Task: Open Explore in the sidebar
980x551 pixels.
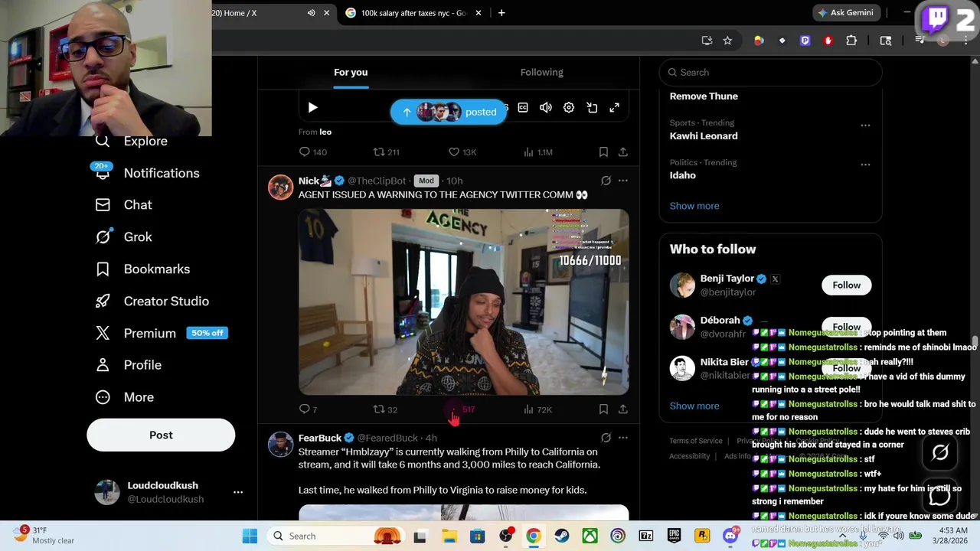Action: tap(131, 141)
